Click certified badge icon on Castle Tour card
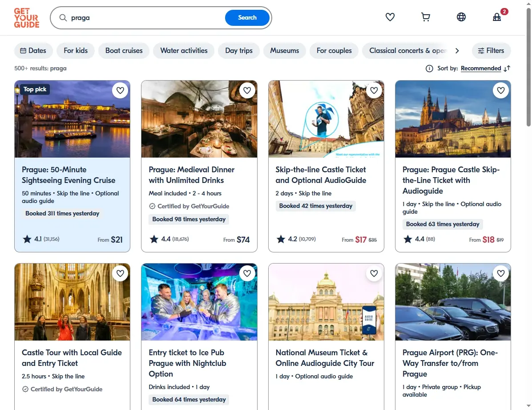The height and width of the screenshot is (410, 532). click(x=25, y=389)
